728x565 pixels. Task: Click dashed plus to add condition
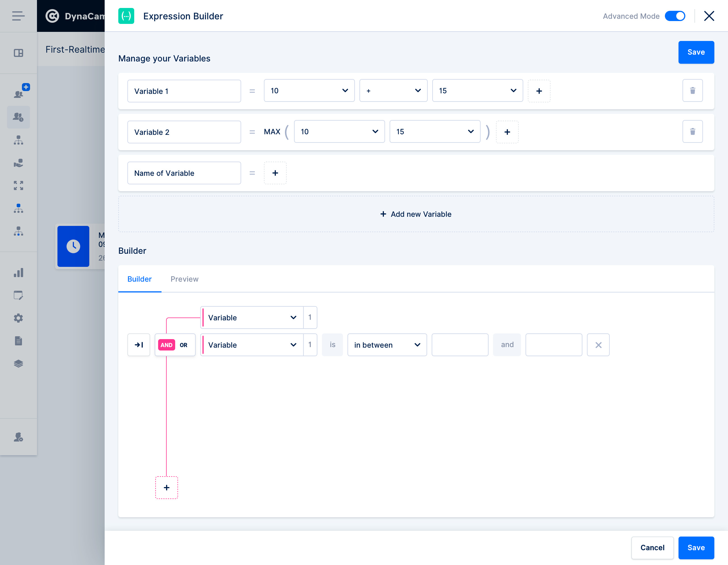(167, 488)
